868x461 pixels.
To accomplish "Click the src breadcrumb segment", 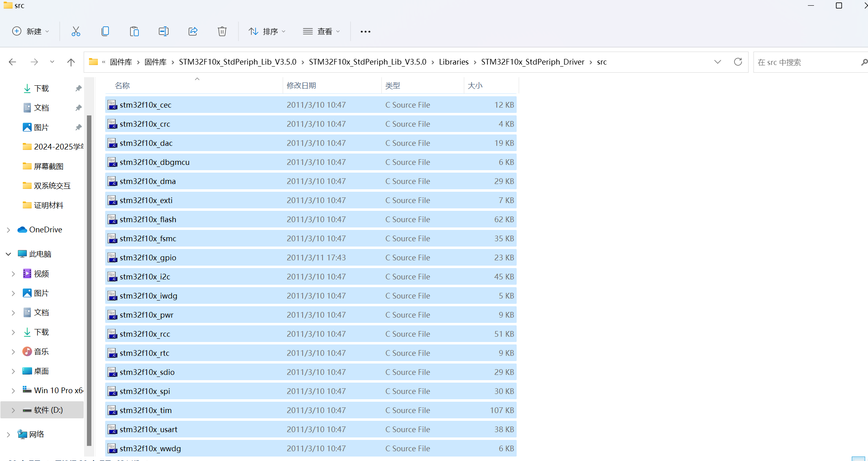I will [x=602, y=62].
